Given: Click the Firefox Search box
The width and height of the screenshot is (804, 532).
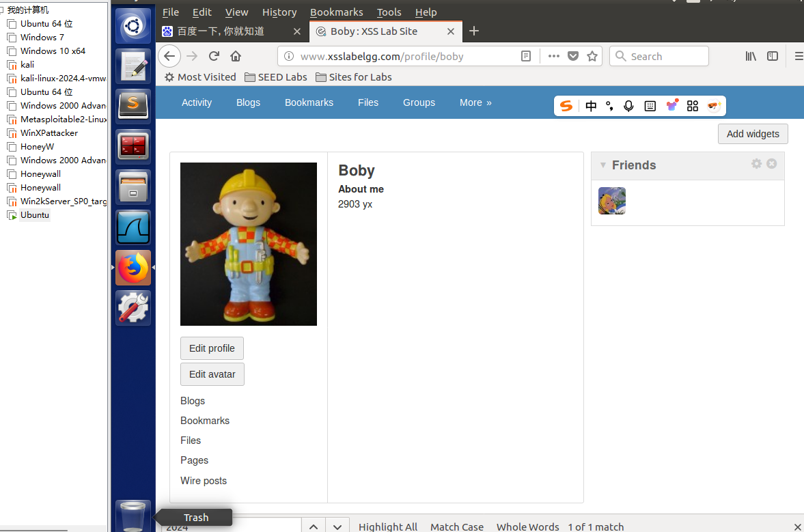Looking at the screenshot, I should (x=659, y=57).
